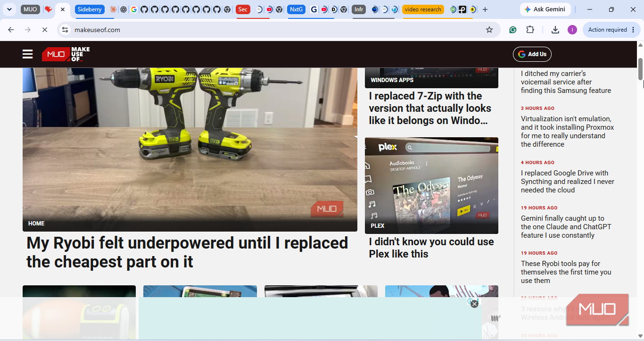The image size is (644, 341).
Task: Open the tab search dropdown arrow
Action: [x=9, y=9]
